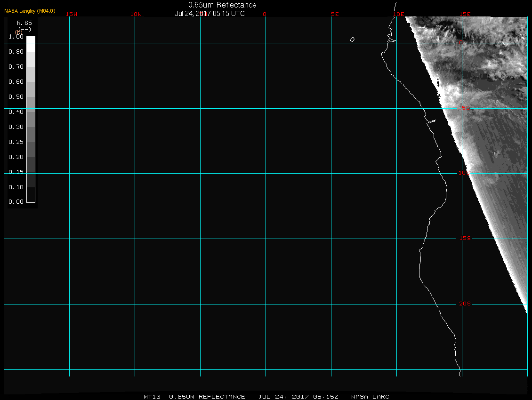
Task: Click the 0.15 reflectance scale label
Action: pyautogui.click(x=16, y=172)
